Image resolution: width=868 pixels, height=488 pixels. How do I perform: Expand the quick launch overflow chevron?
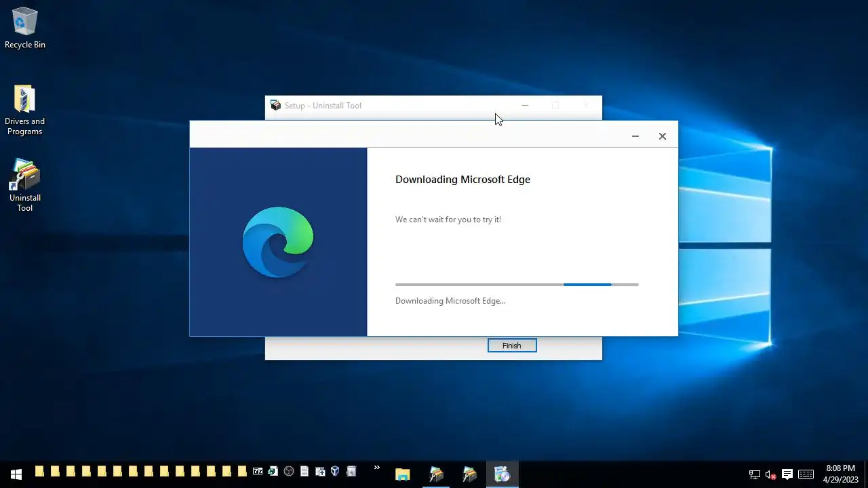376,468
